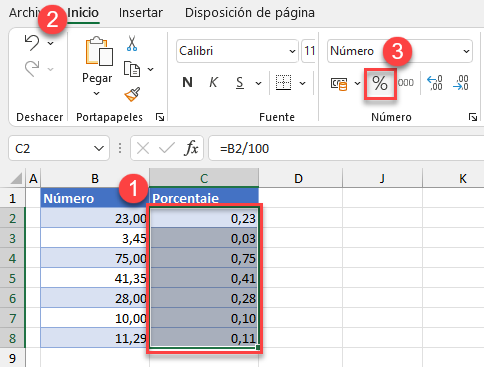Select column A header
Image resolution: width=484 pixels, height=367 pixels.
point(33,179)
